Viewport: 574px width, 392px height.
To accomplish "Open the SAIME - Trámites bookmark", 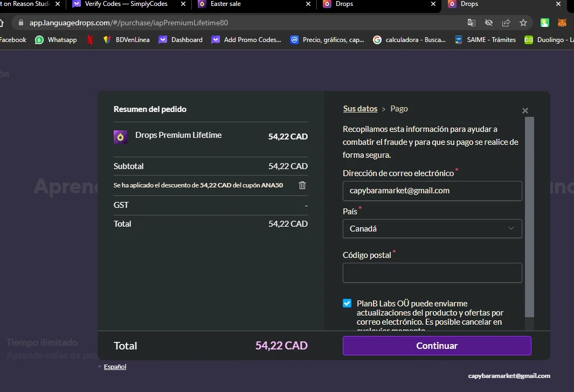I will click(485, 40).
